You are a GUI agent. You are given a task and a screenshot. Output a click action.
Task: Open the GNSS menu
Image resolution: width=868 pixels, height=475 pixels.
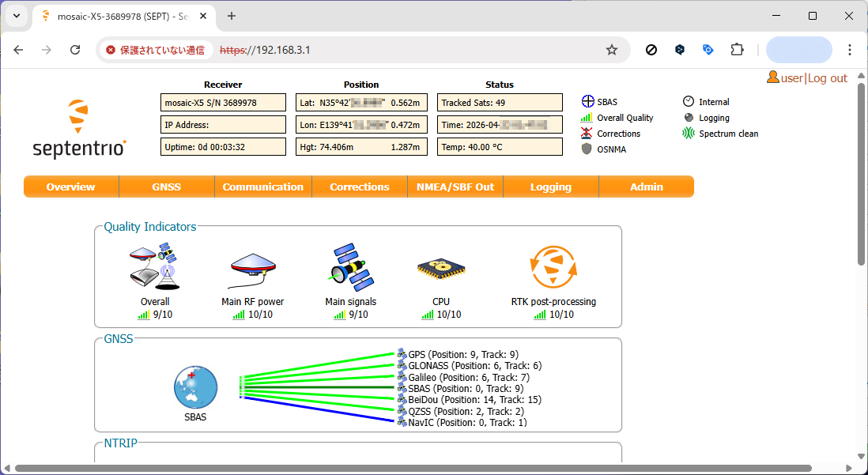(x=166, y=187)
